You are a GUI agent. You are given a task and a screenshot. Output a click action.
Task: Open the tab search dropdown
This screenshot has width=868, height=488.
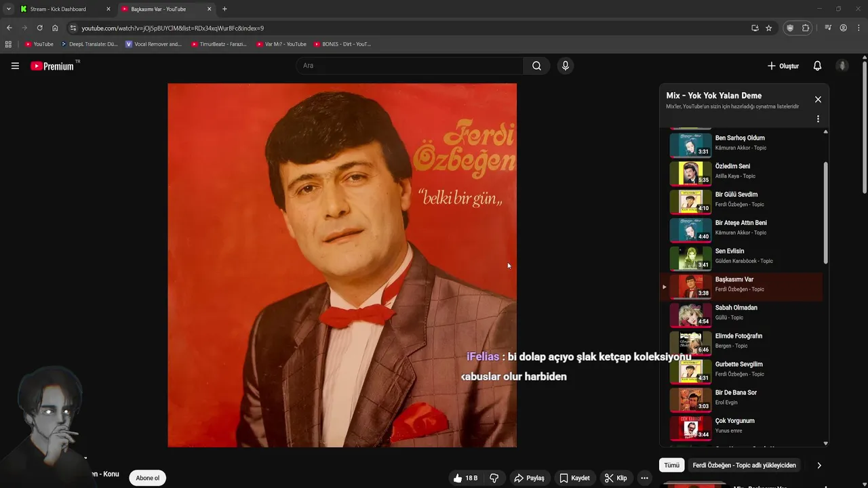pyautogui.click(x=8, y=9)
